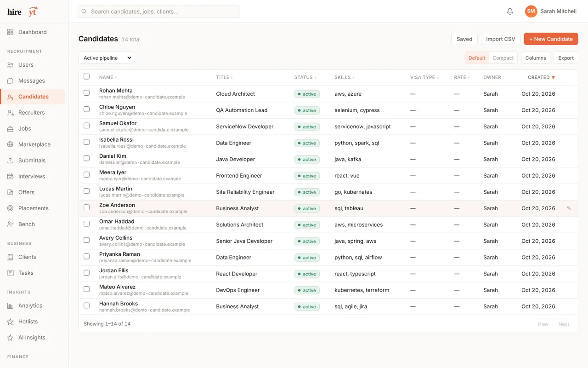Click the Clients building icon
The width and height of the screenshot is (588, 368).
click(10, 257)
